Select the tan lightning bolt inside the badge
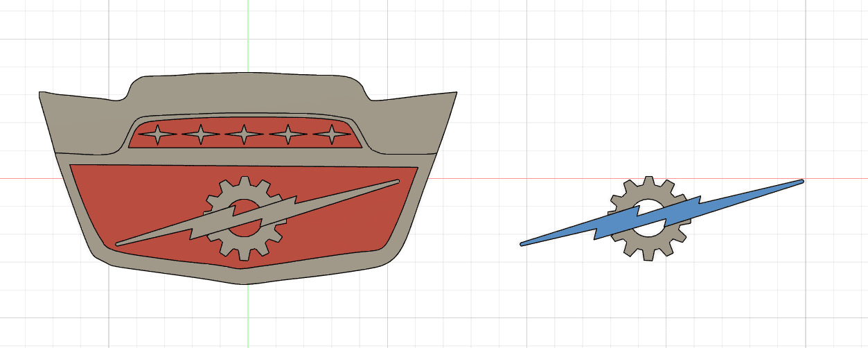 click(333, 198)
